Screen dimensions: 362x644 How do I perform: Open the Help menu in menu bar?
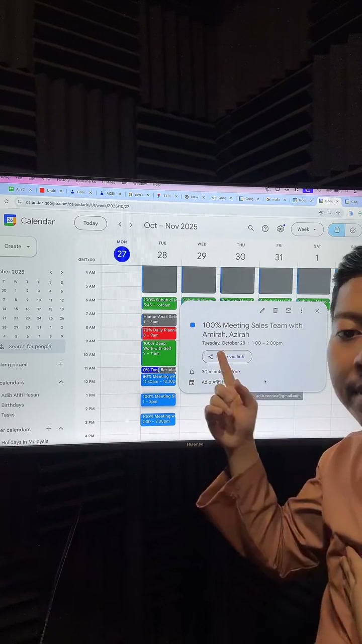pyautogui.click(x=156, y=184)
